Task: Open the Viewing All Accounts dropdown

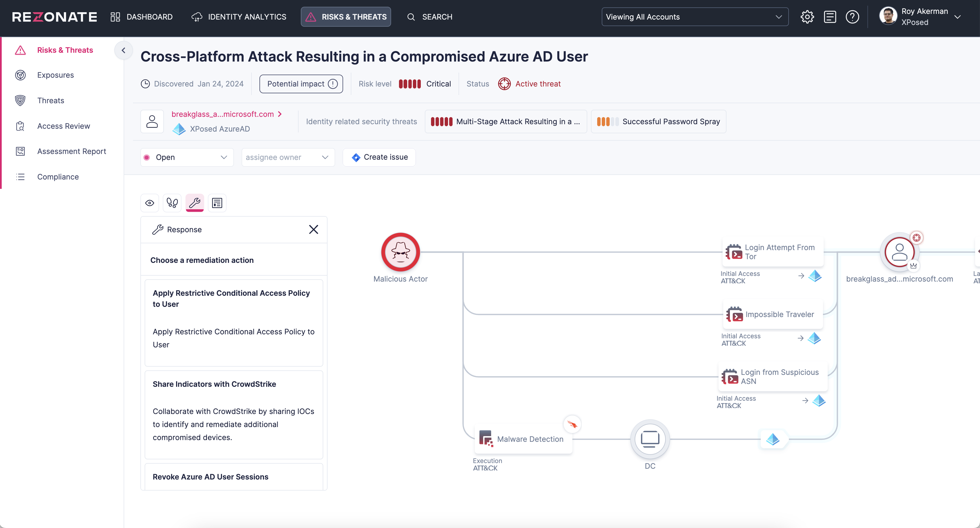Action: (x=695, y=17)
